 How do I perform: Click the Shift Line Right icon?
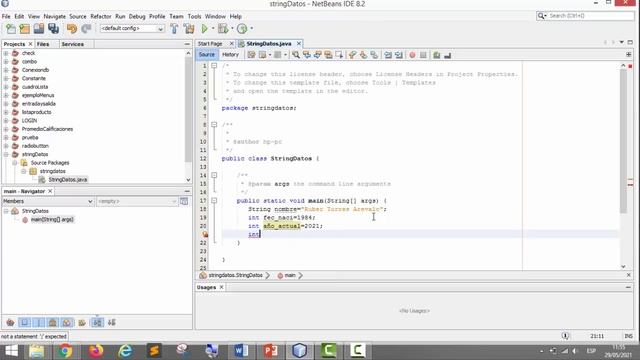point(399,55)
